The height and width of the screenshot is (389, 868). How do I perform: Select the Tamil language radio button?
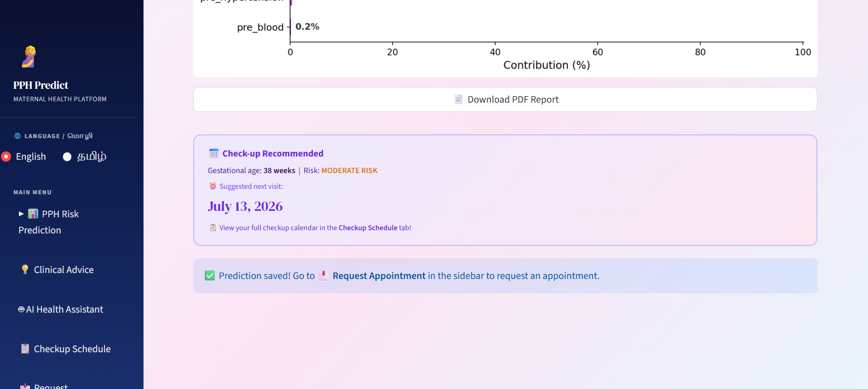(67, 157)
